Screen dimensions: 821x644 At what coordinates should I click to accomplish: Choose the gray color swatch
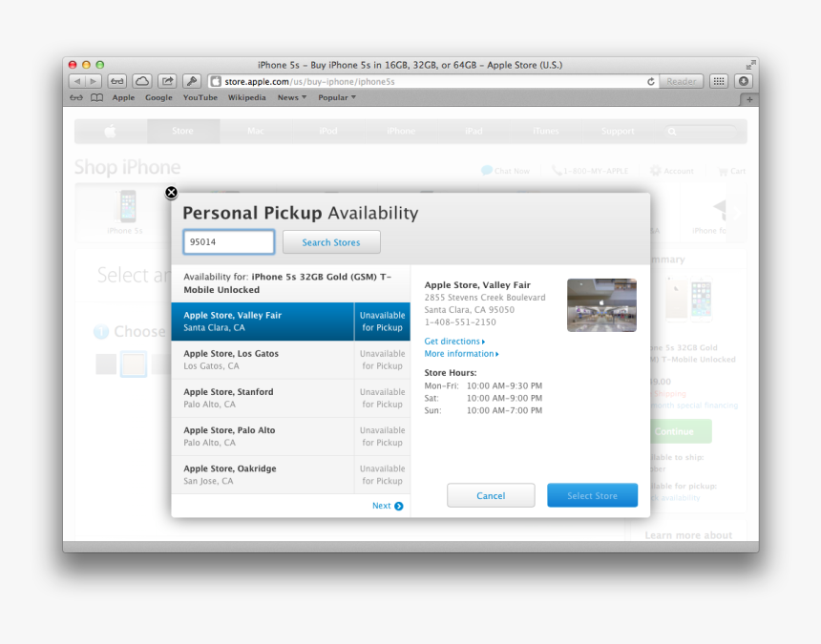point(106,364)
